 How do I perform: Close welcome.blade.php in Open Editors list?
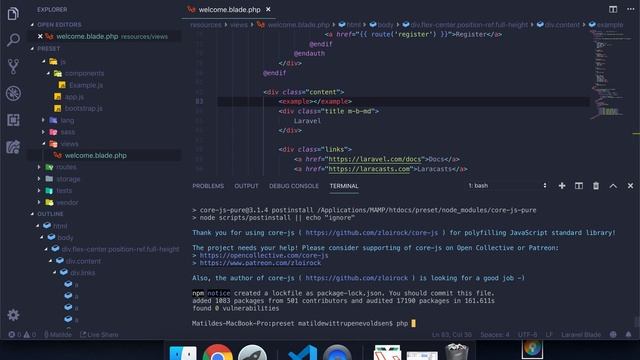(40, 36)
